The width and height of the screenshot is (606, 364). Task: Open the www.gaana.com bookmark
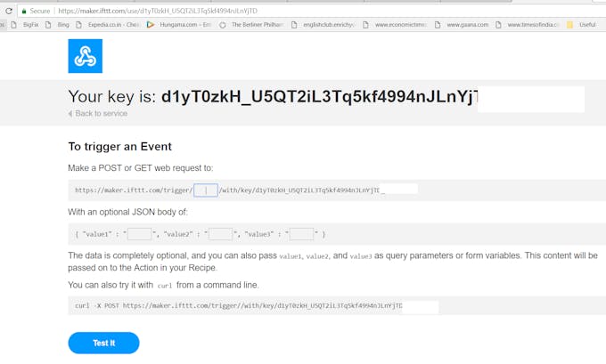(x=468, y=25)
